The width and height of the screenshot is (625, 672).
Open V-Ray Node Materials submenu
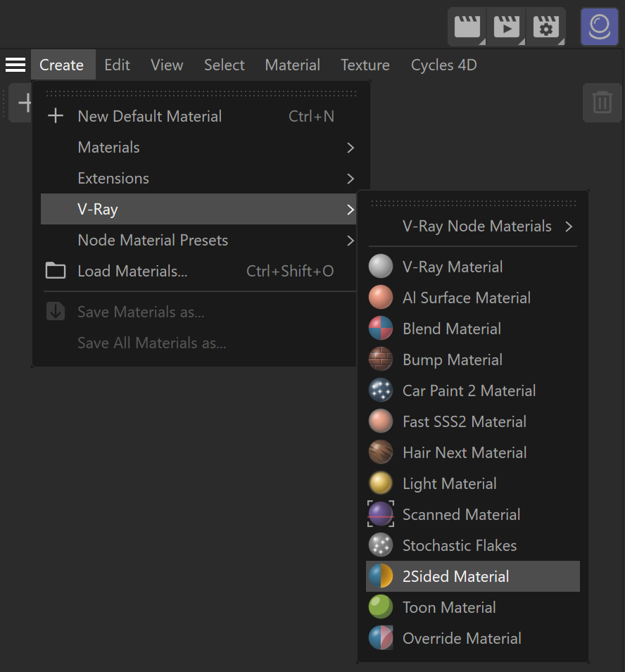pos(473,227)
